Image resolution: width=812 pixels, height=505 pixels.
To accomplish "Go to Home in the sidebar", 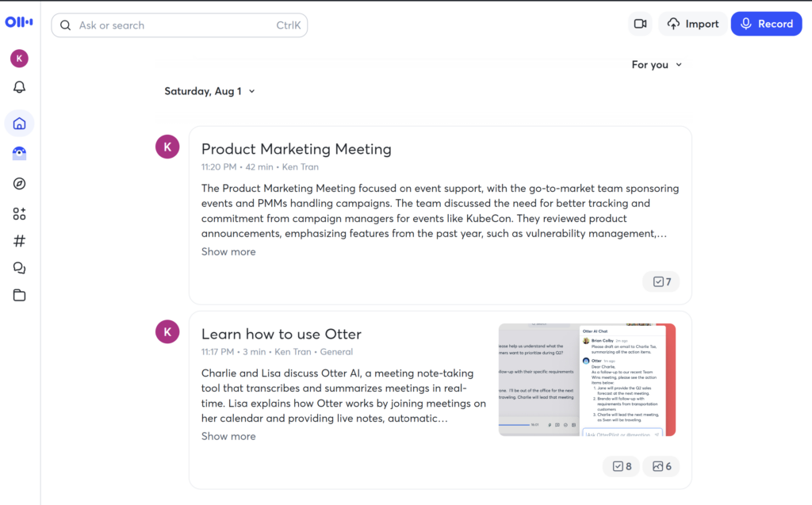I will [19, 123].
